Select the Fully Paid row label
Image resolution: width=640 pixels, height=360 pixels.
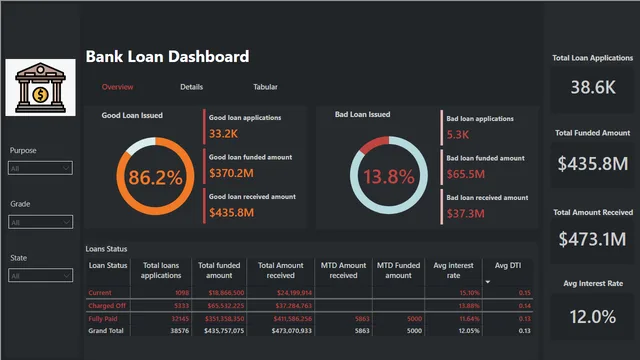[103, 319]
